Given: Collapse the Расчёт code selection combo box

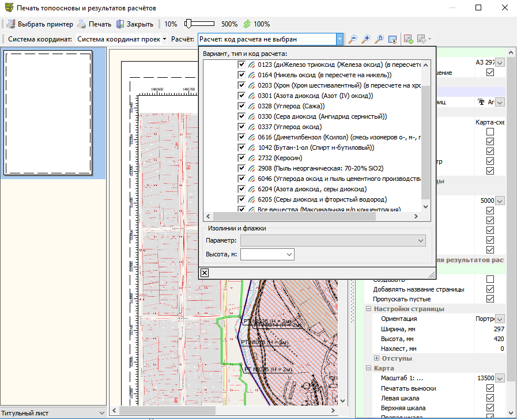Looking at the screenshot, I should [339, 39].
